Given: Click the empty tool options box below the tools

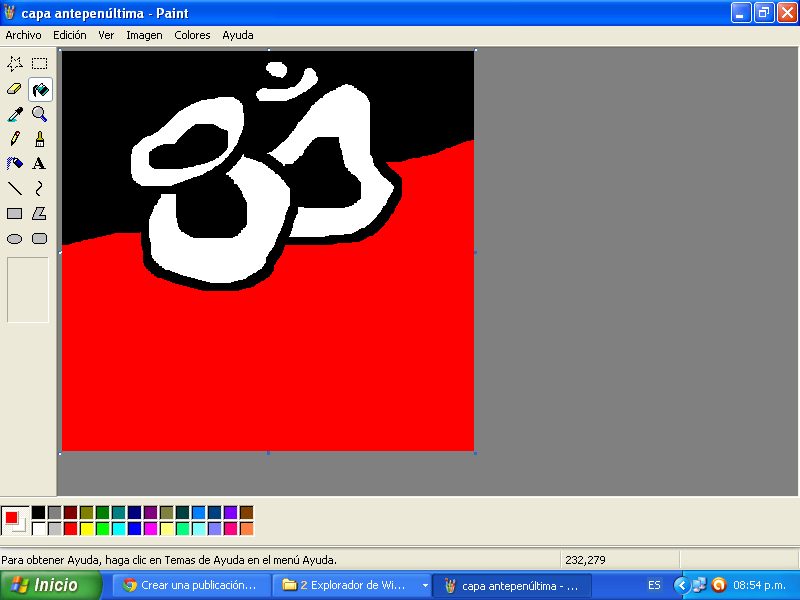Looking at the screenshot, I should point(28,290).
